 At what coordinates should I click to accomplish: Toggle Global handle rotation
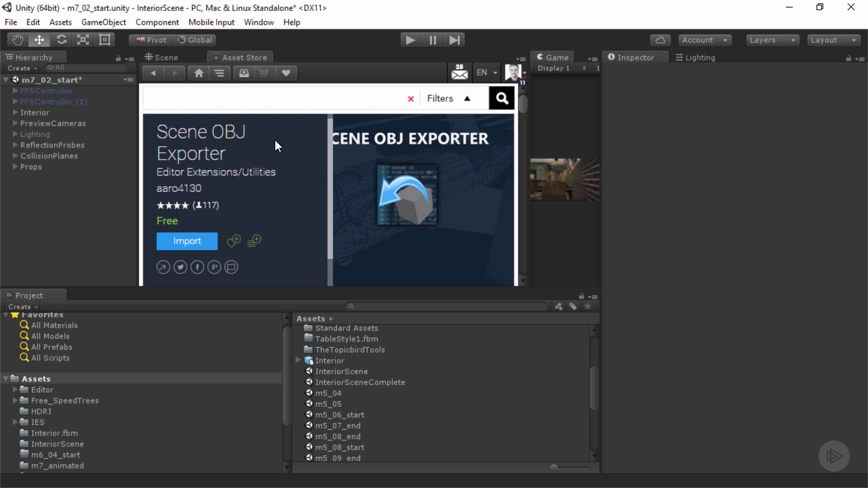coord(195,40)
